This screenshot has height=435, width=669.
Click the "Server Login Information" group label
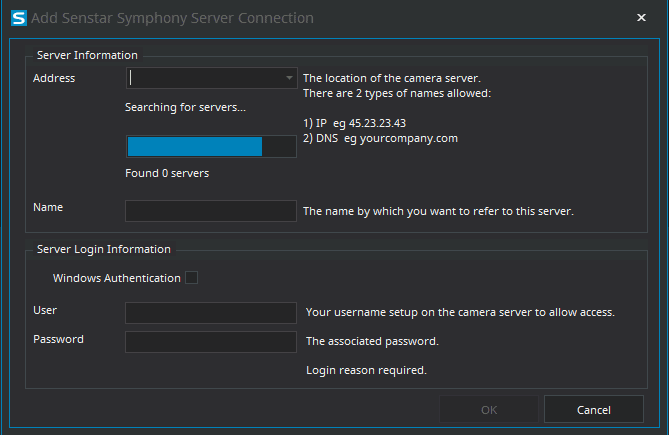tap(104, 249)
